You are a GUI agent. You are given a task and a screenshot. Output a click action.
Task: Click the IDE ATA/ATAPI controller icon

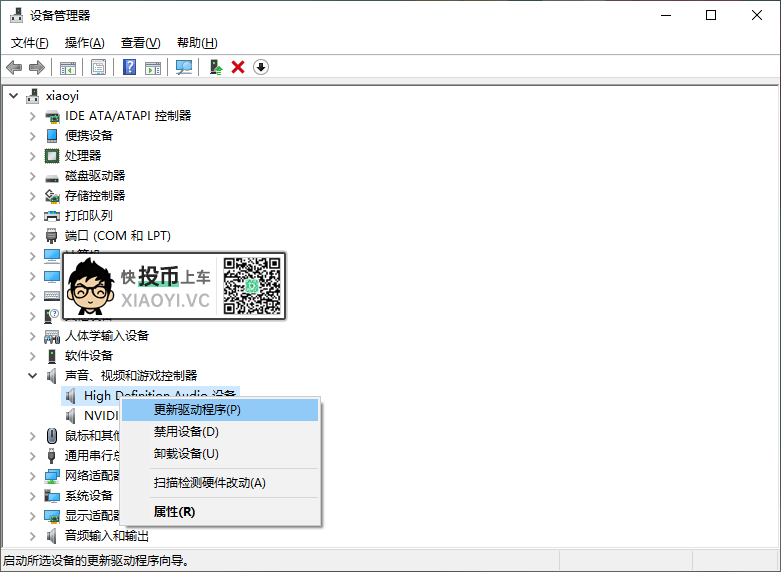pos(52,117)
